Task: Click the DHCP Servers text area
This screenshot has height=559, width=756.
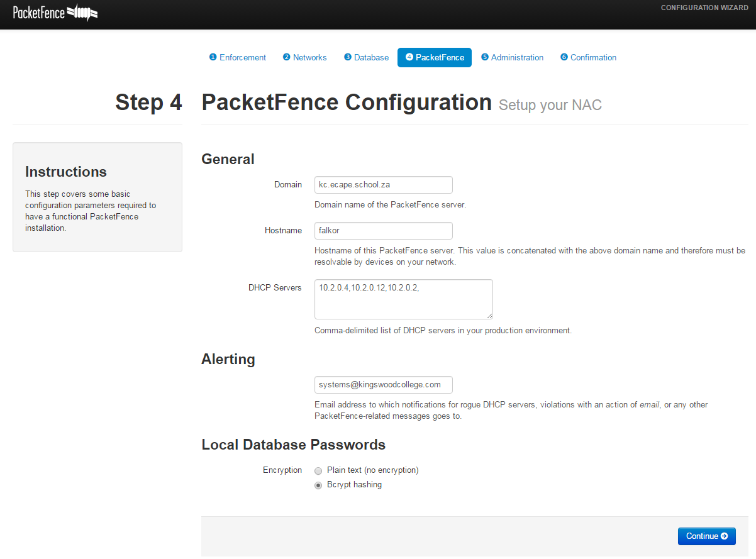Action: pos(403,299)
